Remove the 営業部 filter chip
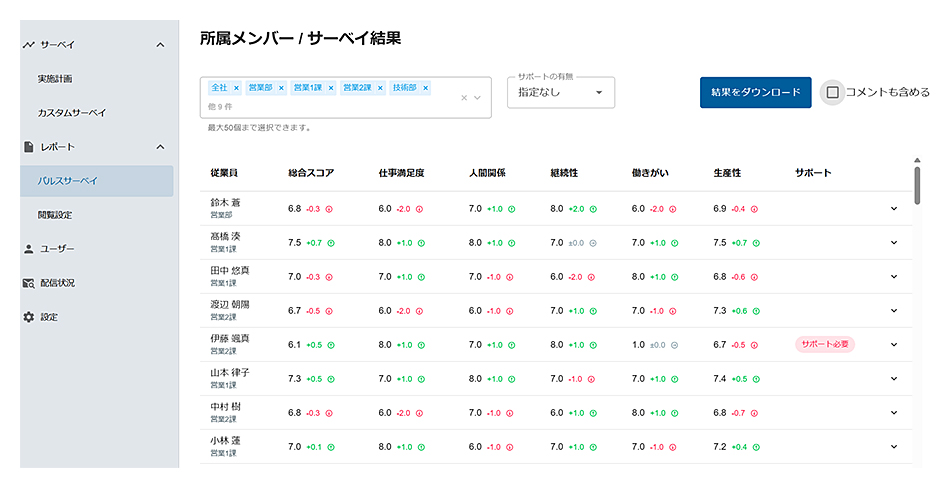This screenshot has height=488, width=950. click(281, 88)
